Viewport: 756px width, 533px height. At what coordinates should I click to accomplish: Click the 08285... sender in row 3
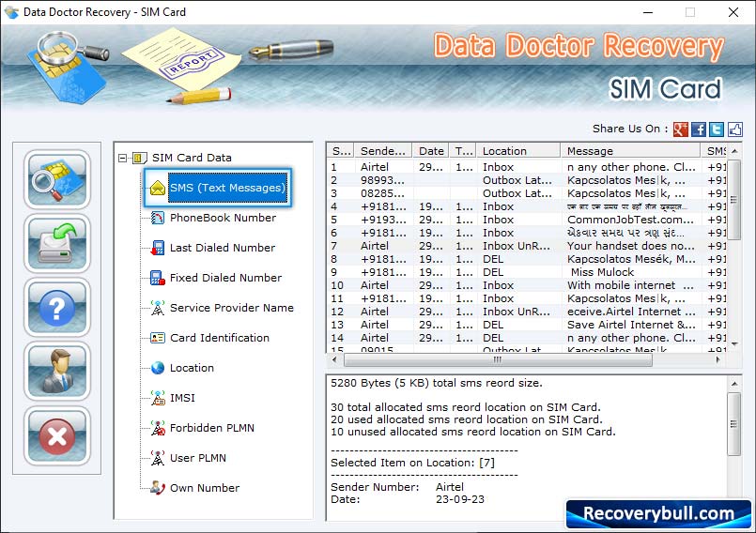[x=382, y=193]
